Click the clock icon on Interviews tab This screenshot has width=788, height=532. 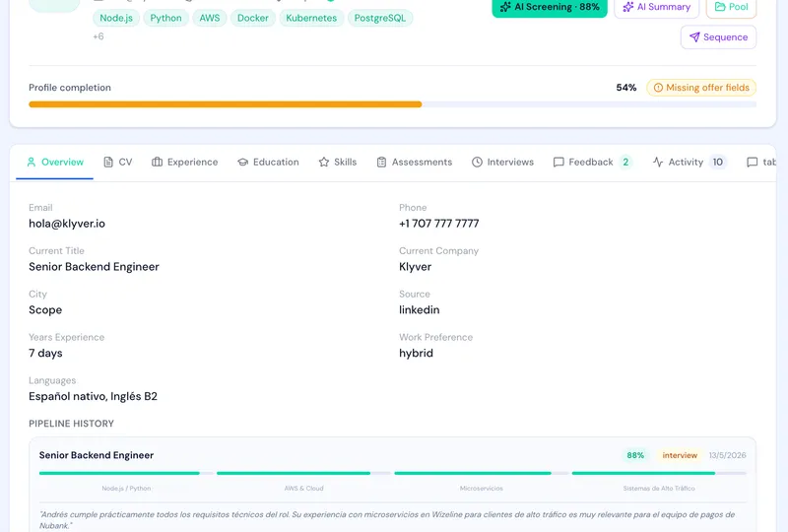(x=477, y=162)
